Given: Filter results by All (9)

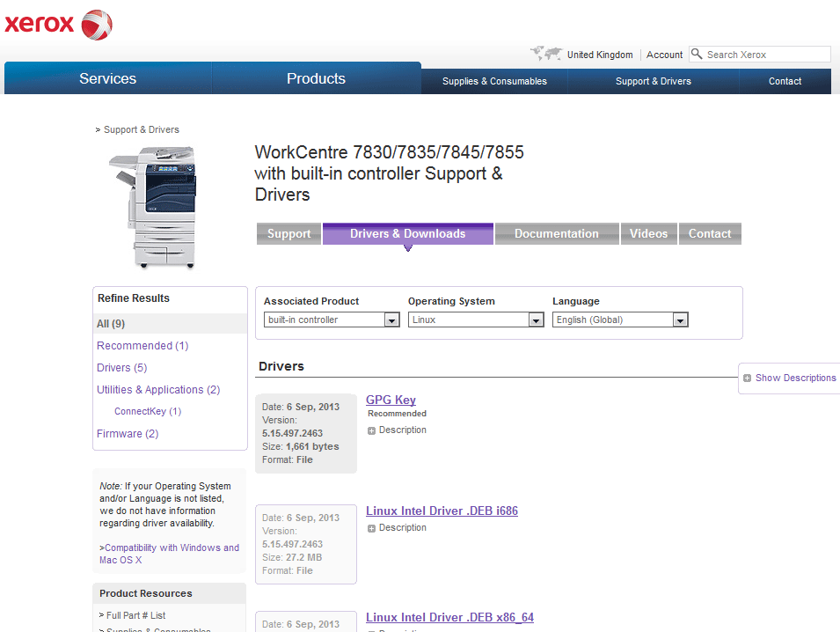Looking at the screenshot, I should click(x=111, y=324).
